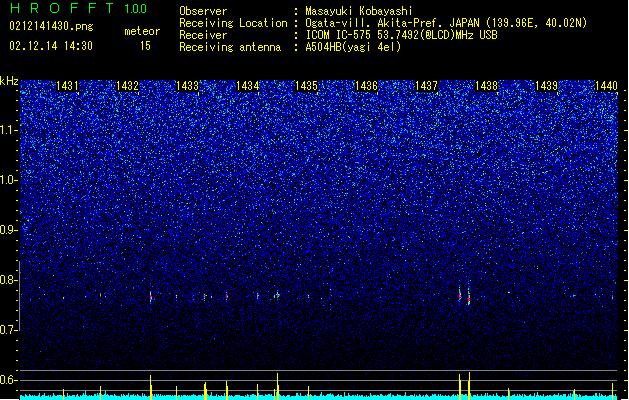Image resolution: width=629 pixels, height=400 pixels.
Task: Select the Ogata-vill. Akita-Pref. JAPAN location text
Action: [x=446, y=23]
